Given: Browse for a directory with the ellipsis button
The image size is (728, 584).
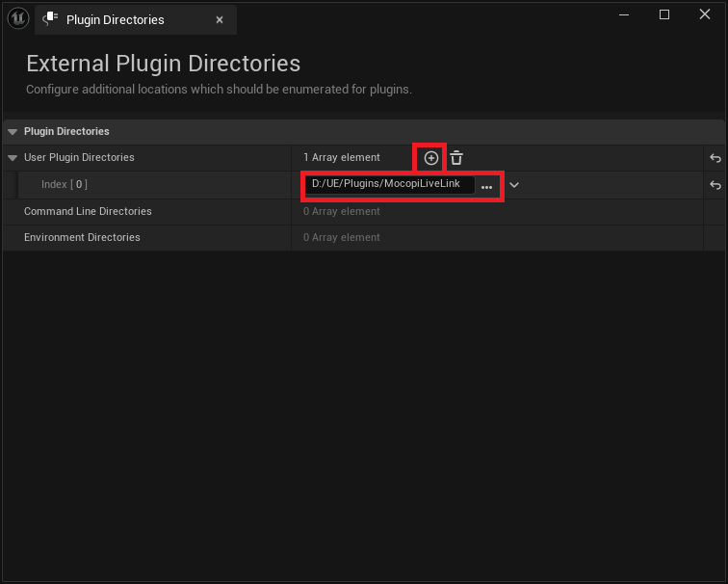Looking at the screenshot, I should tap(487, 186).
